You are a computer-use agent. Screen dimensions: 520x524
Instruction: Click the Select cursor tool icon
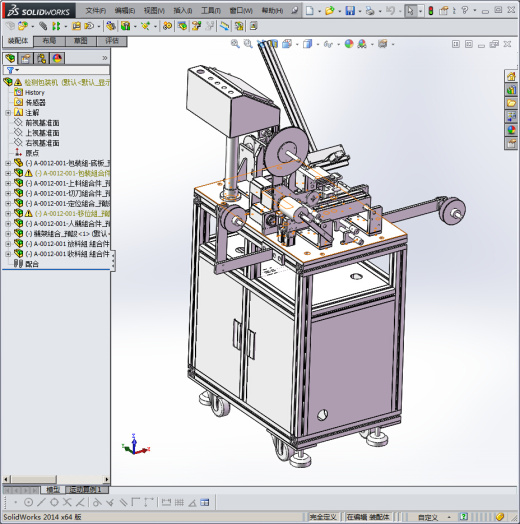[x=410, y=11]
